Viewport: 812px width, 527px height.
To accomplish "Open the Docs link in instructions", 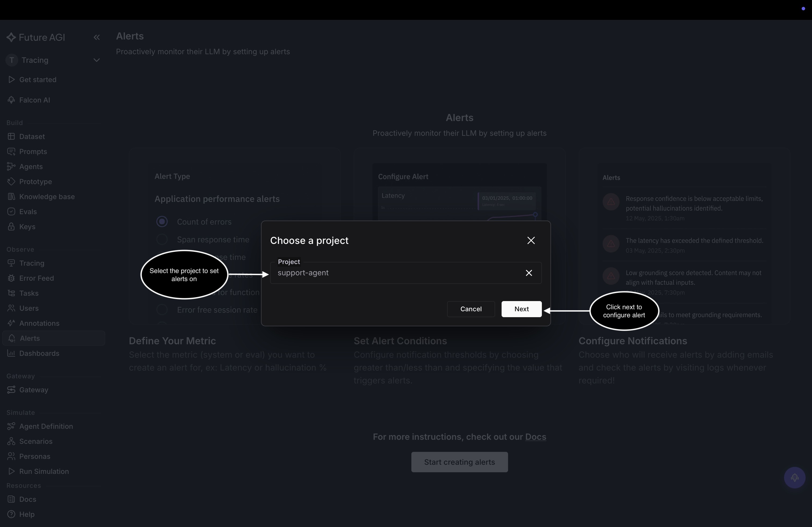I will tap(535, 437).
